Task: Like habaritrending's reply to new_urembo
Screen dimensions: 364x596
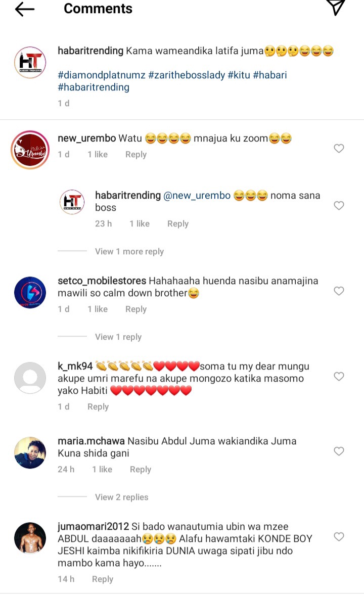Action: click(x=339, y=206)
